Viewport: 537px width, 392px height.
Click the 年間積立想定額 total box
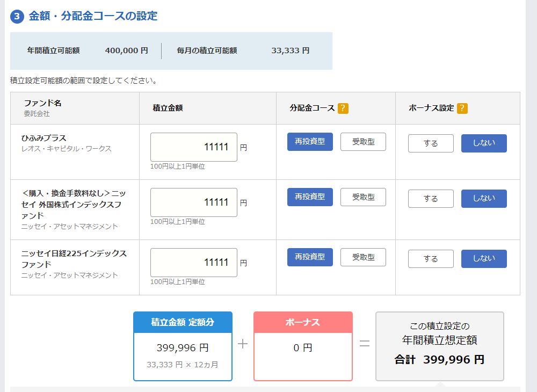pos(439,346)
